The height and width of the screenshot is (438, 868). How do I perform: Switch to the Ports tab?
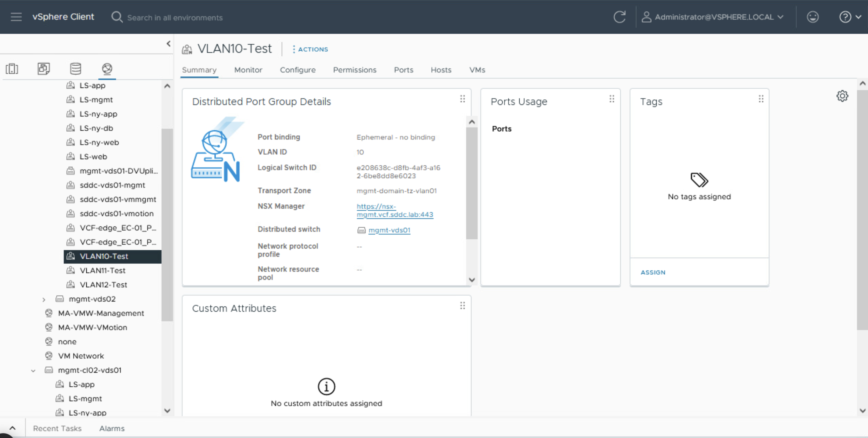click(x=403, y=70)
